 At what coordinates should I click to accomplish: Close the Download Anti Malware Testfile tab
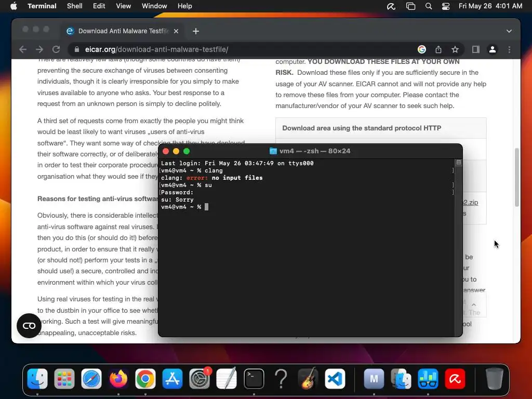176,31
